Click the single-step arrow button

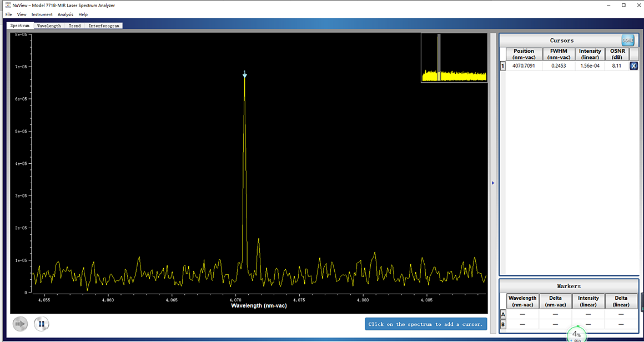pos(20,324)
